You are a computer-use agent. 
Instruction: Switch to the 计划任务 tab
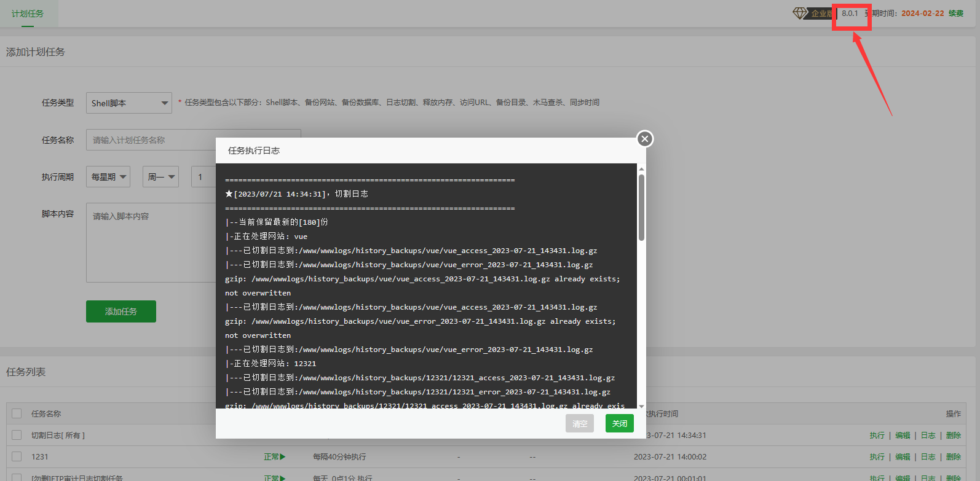tap(28, 14)
